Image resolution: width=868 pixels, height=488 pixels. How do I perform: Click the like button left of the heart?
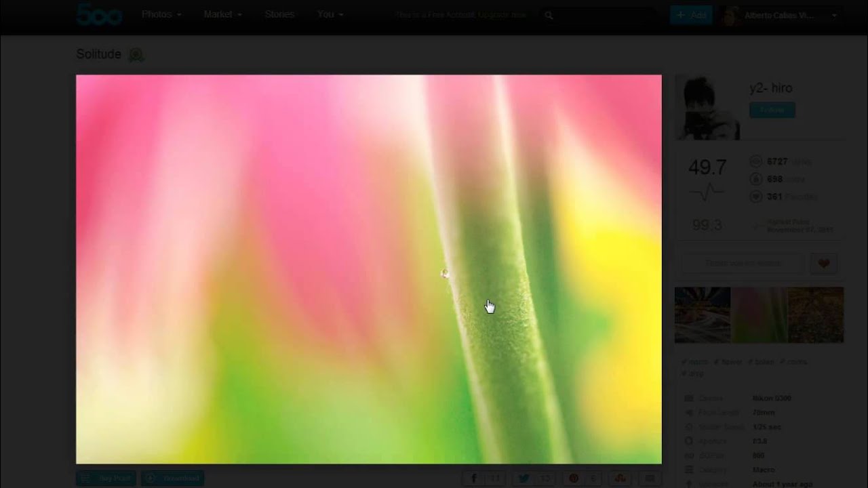(742, 263)
